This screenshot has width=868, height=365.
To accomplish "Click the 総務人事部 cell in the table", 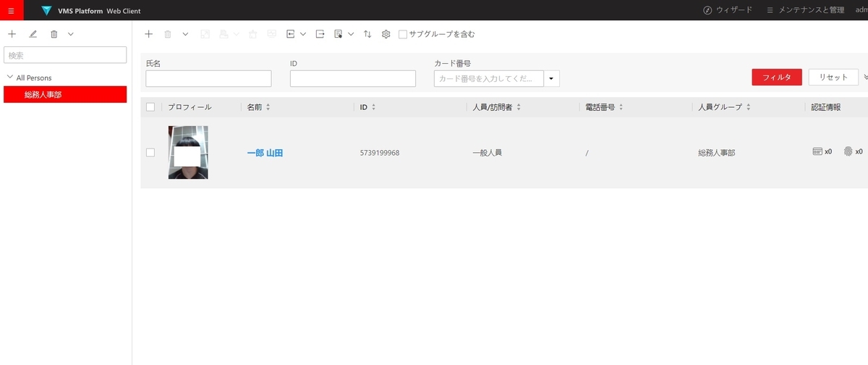I will click(717, 153).
